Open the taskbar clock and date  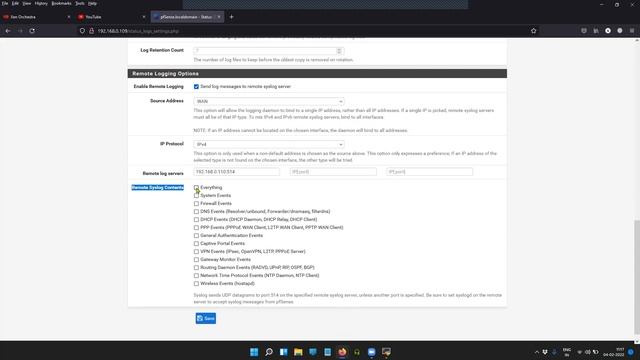click(x=614, y=352)
